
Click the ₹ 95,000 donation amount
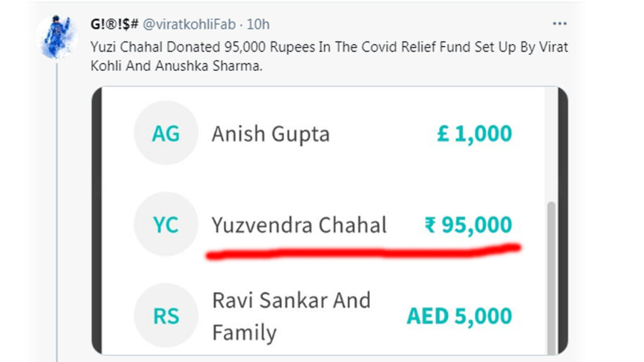coord(469,224)
